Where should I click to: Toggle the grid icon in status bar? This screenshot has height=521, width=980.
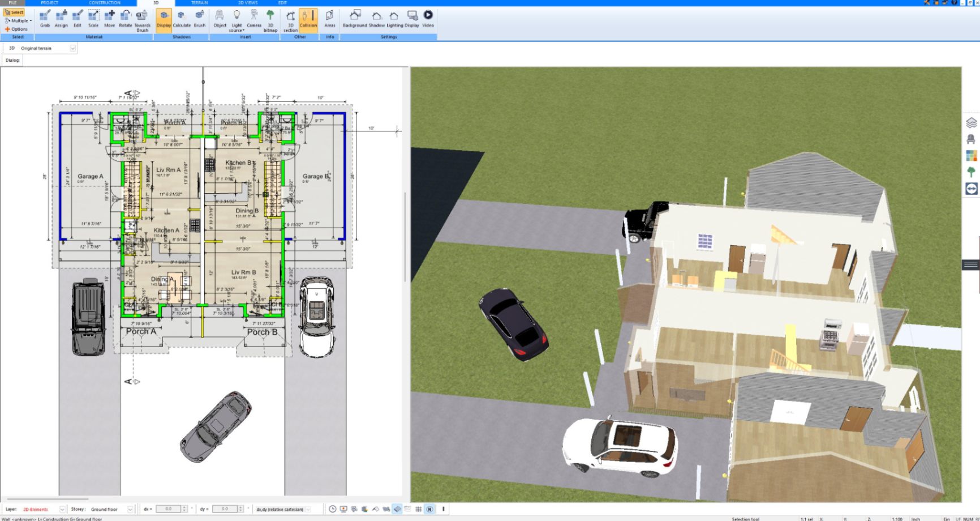pyautogui.click(x=419, y=509)
